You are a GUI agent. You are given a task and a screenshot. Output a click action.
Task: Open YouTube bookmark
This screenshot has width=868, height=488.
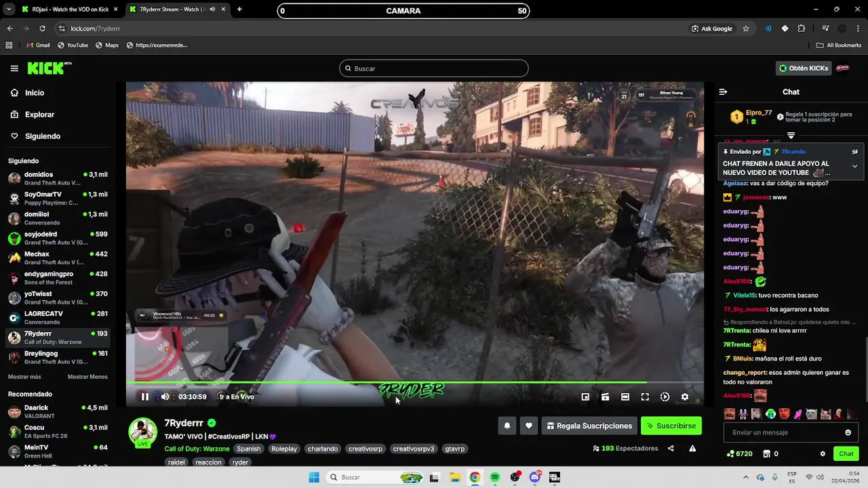click(73, 45)
